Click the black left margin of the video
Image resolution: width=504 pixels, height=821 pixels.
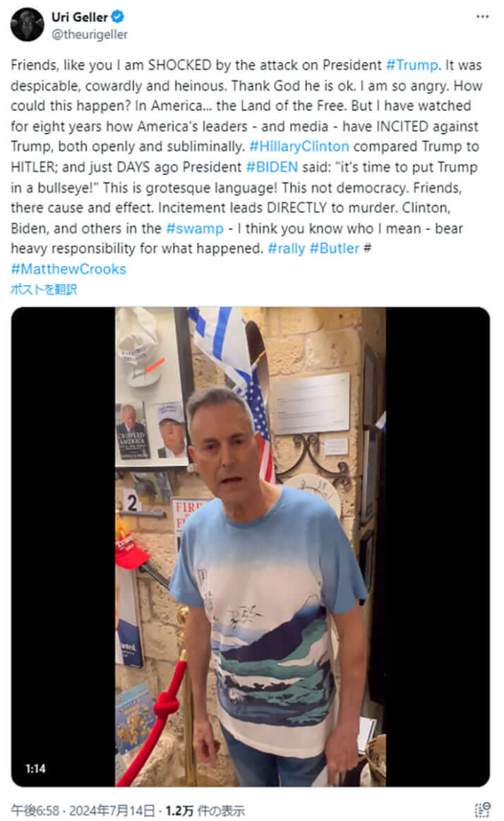[63, 546]
